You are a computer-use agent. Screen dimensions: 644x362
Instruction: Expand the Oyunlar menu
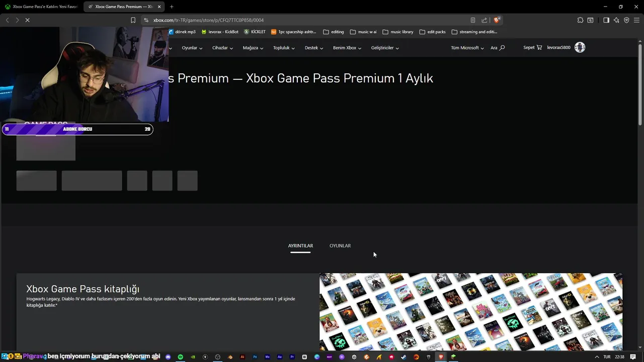(192, 48)
